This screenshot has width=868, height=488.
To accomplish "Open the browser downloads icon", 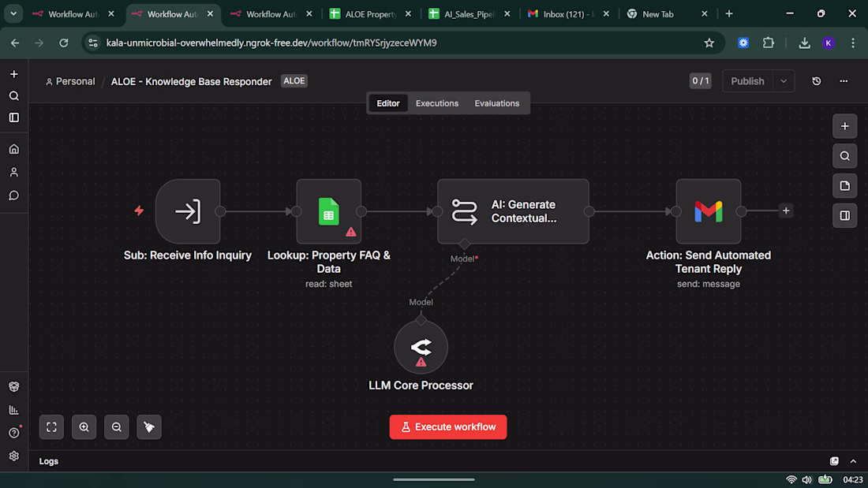I will coord(804,43).
